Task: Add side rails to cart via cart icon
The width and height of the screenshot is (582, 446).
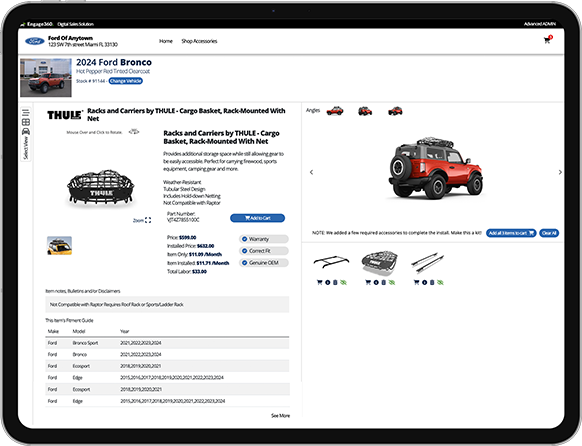Action: point(416,282)
